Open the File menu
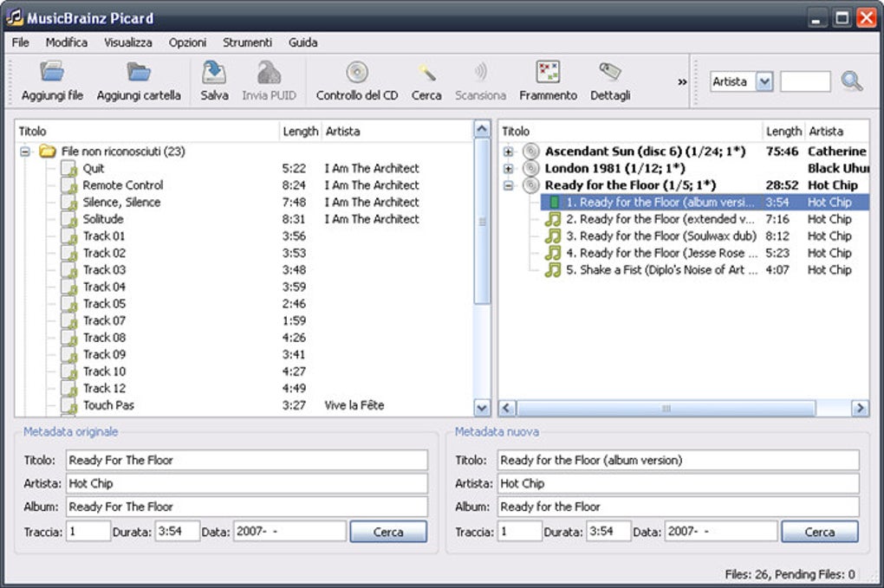Screen dimensions: 884x588 point(20,42)
